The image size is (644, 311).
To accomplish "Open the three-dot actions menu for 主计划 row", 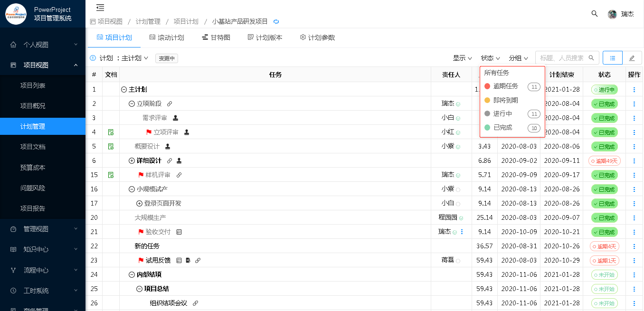I will pyautogui.click(x=634, y=89).
